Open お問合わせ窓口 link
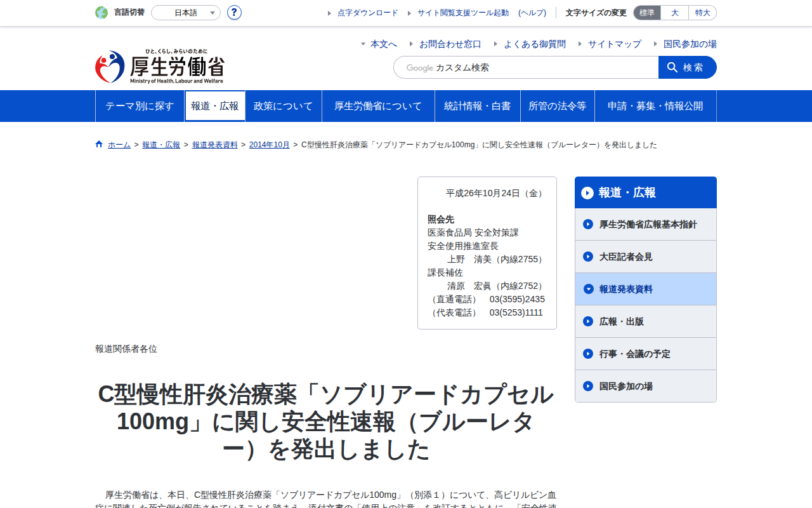The width and height of the screenshot is (812, 508). (450, 44)
